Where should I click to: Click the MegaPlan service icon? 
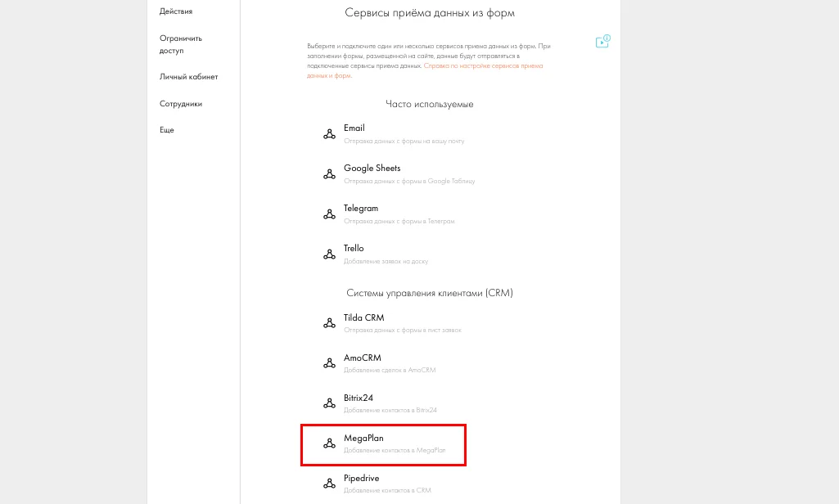pyautogui.click(x=329, y=443)
